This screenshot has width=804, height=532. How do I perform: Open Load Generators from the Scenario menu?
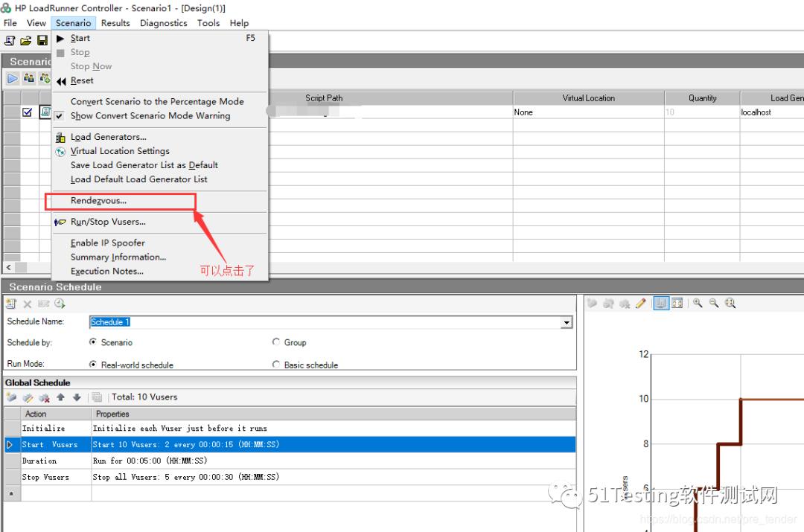160,137
